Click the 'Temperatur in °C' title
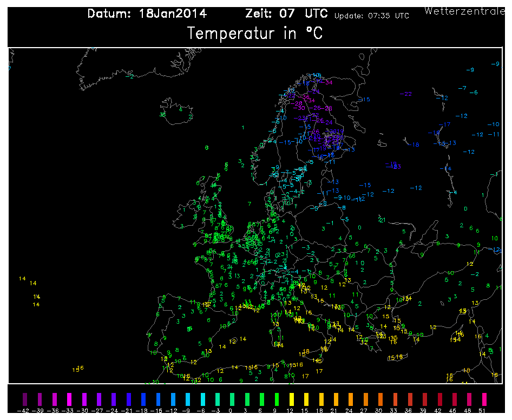The image size is (512, 420). pyautogui.click(x=255, y=34)
